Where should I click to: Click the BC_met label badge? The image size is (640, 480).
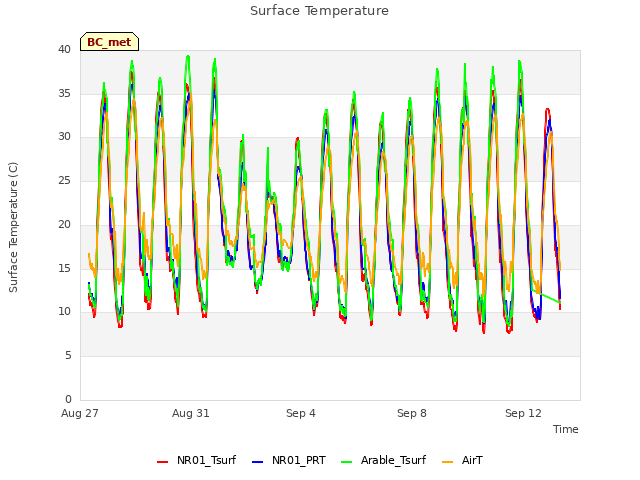click(109, 42)
